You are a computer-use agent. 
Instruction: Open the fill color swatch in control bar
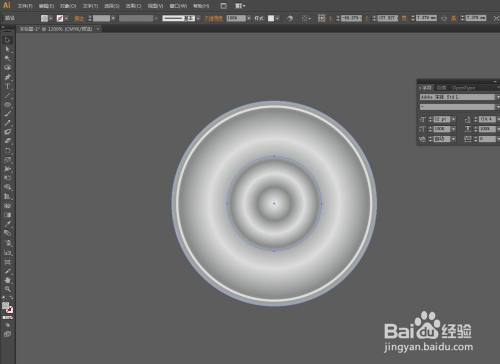(x=44, y=18)
